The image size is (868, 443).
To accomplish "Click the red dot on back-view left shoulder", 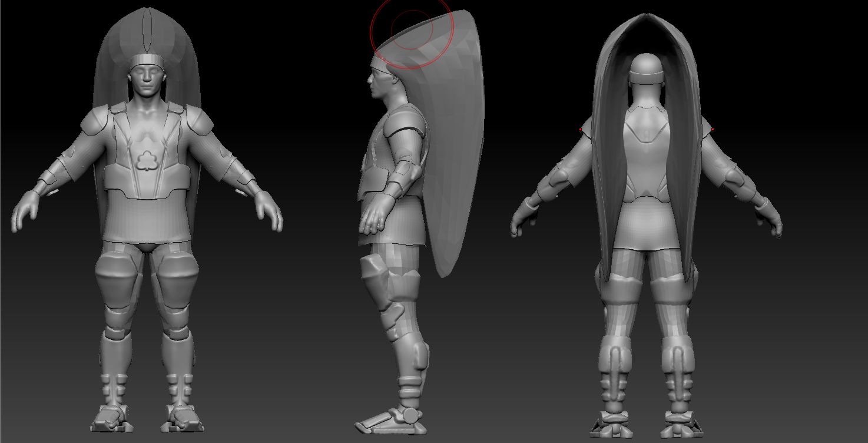I will tap(581, 129).
